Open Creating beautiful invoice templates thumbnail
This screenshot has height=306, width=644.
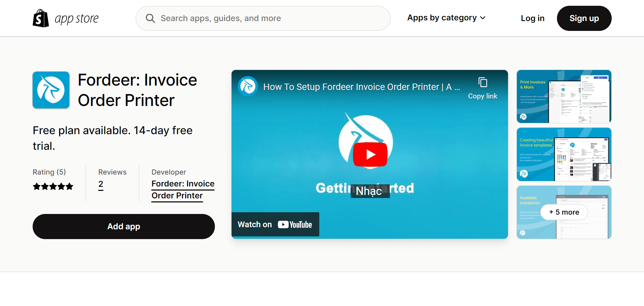[x=564, y=155]
